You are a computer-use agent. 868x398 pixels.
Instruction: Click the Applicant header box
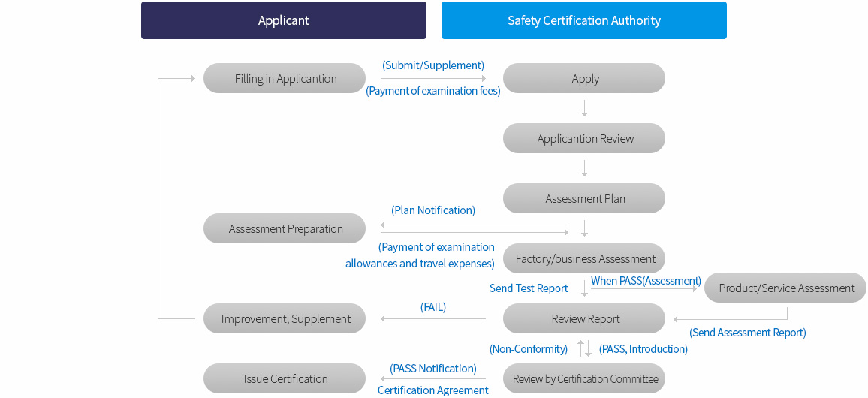[x=283, y=20]
